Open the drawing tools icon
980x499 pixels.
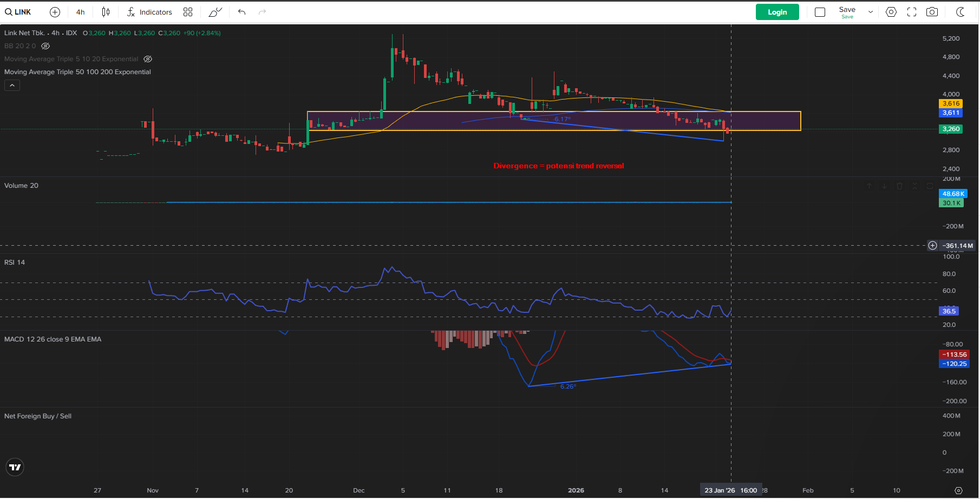215,12
